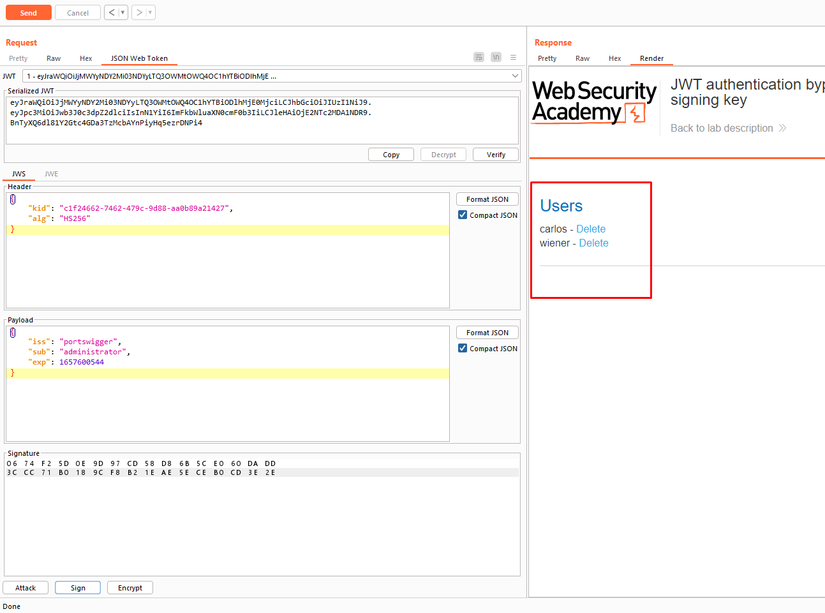Viewport: 825px width, 613px height.
Task: Click the Header JSON bracket icon
Action: tap(13, 199)
